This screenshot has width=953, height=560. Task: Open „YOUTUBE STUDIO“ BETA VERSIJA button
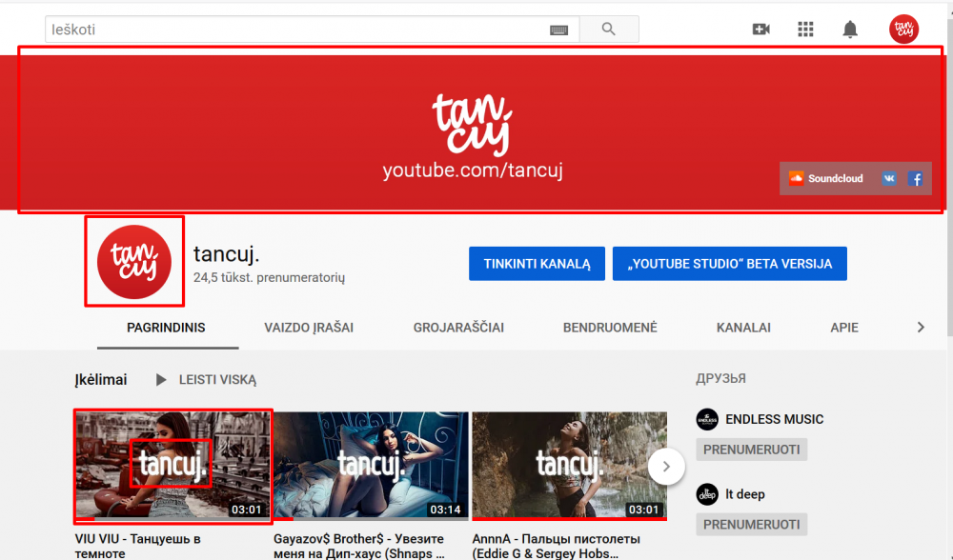(729, 264)
